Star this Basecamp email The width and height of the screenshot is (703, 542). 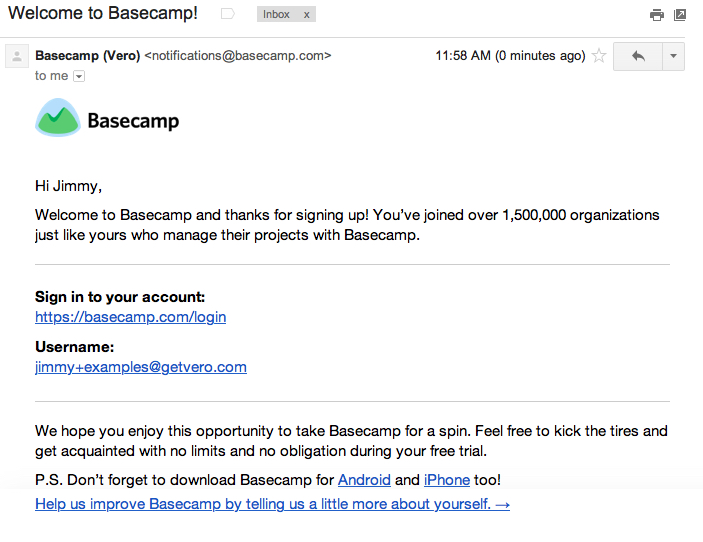point(599,56)
